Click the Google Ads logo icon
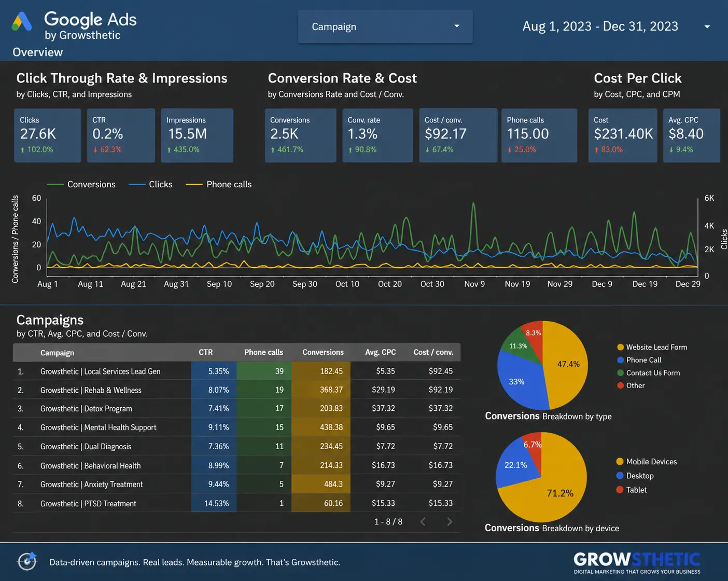Screen dimensions: 728x581 click(x=22, y=21)
